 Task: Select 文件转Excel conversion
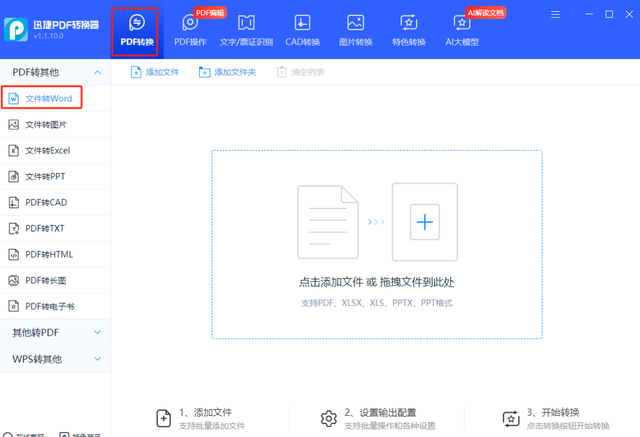pos(55,151)
